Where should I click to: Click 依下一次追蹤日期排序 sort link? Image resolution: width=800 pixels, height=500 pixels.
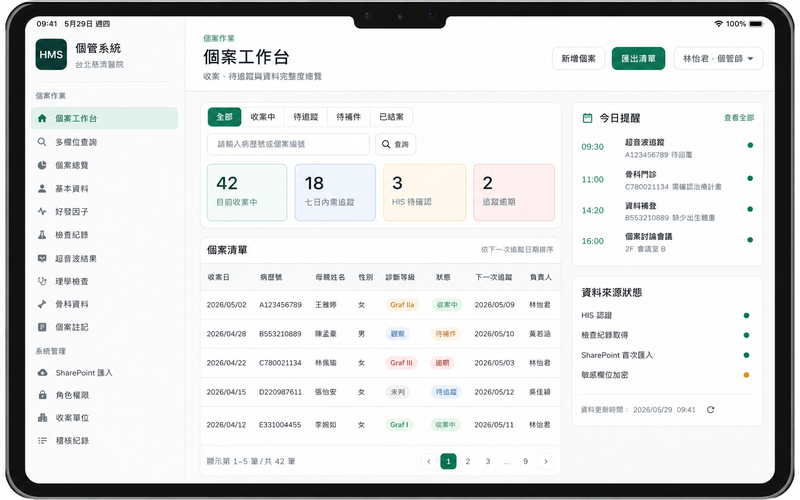(517, 249)
